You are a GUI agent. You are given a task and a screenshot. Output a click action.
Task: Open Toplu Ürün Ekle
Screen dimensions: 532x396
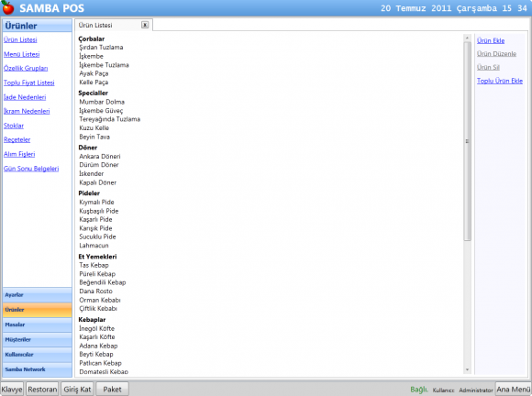pos(500,81)
